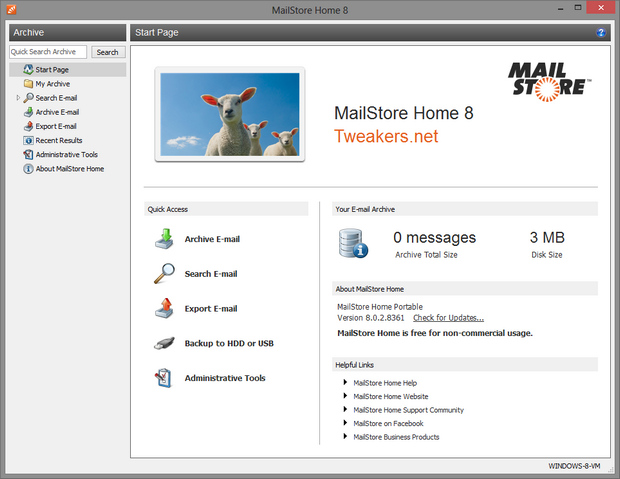The image size is (620, 479).
Task: Open About MailStore Home in the sidebar
Action: click(x=70, y=169)
